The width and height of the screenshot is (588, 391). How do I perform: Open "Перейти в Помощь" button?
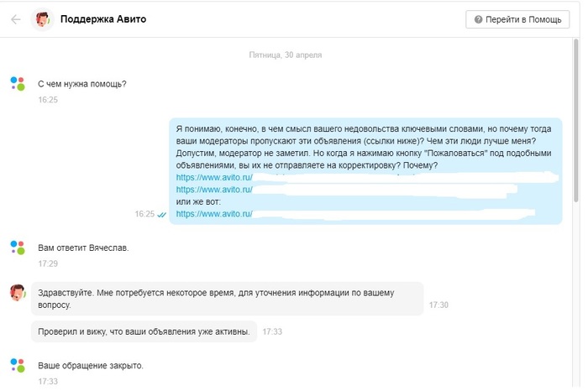[x=517, y=19]
